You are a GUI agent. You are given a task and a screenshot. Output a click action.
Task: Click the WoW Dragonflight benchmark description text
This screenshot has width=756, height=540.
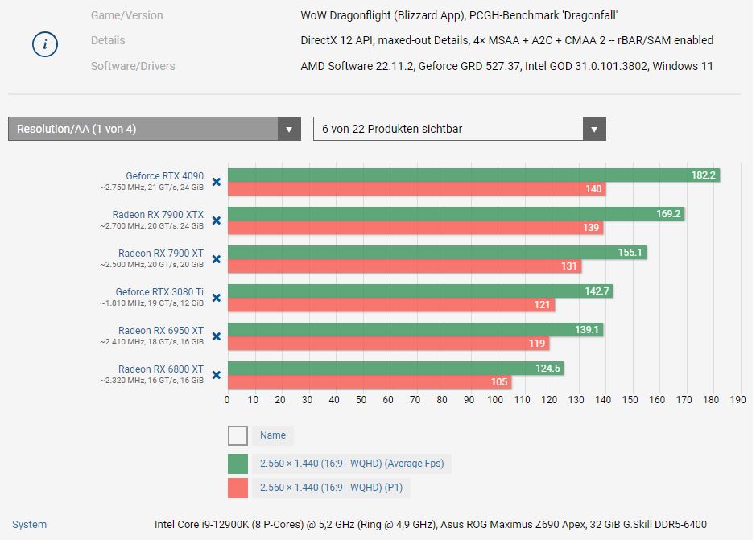[x=459, y=15]
